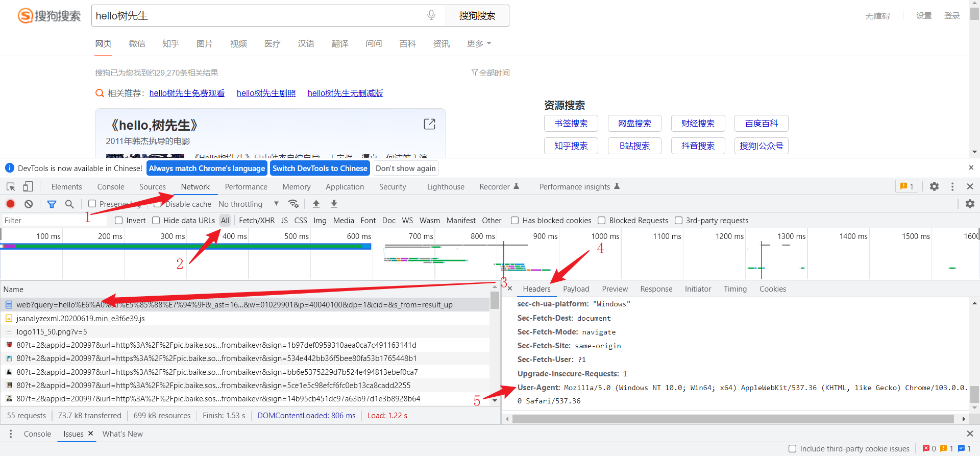Click the 全部时间 filter icon
This screenshot has height=456, width=980.
(x=474, y=73)
